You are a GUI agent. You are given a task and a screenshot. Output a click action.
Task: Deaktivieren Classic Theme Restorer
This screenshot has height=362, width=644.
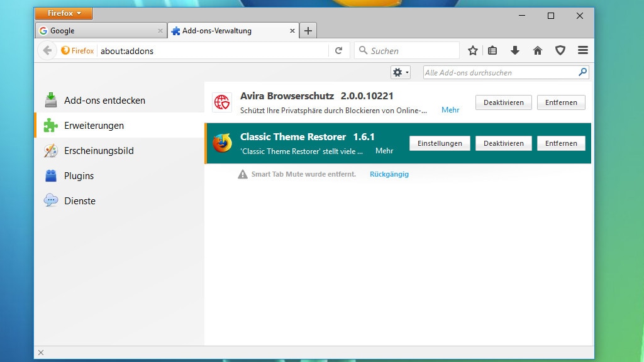[x=503, y=143]
